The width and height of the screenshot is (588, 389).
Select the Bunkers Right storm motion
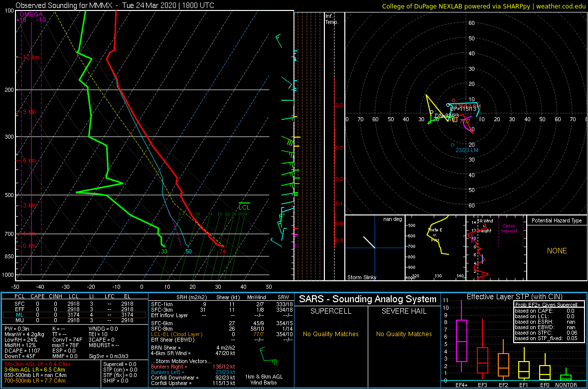tap(193, 367)
